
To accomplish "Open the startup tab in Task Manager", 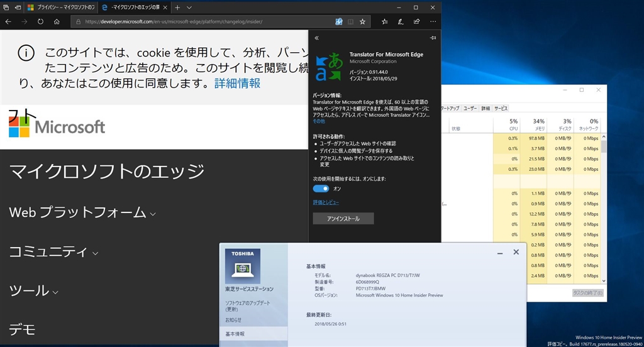I will [x=450, y=108].
